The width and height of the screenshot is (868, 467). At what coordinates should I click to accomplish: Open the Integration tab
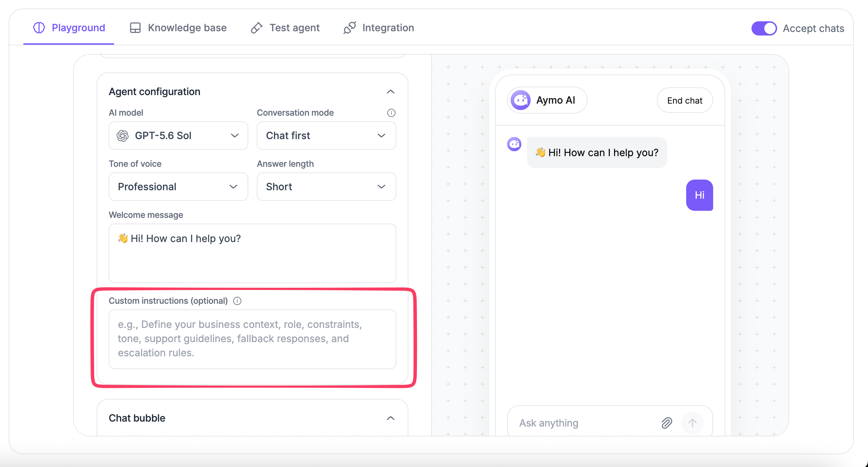click(379, 28)
